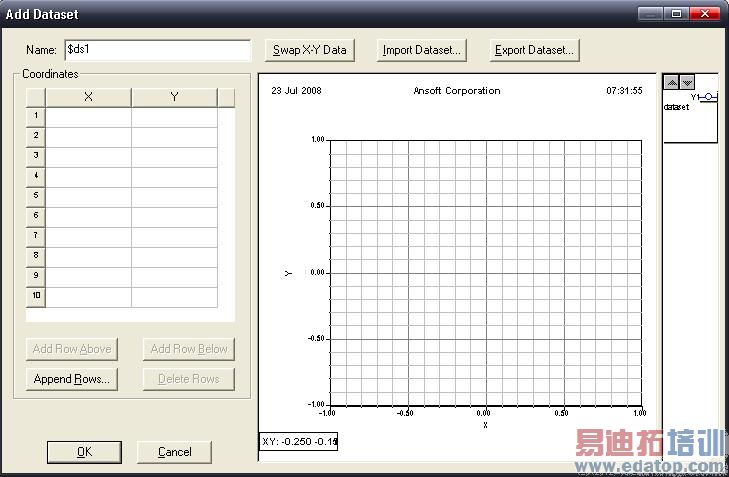Minimize the Add Dataset window
This screenshot has height=477, width=729.
coord(650,13)
